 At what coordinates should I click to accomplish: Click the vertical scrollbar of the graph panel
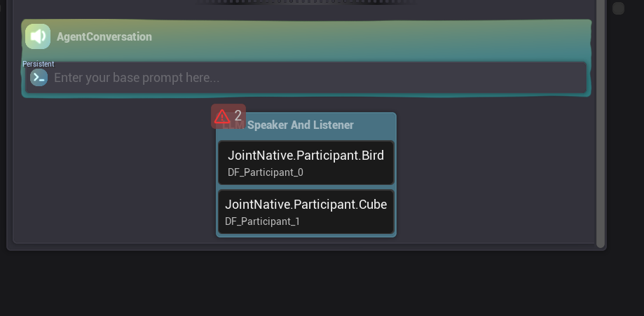(x=601, y=140)
